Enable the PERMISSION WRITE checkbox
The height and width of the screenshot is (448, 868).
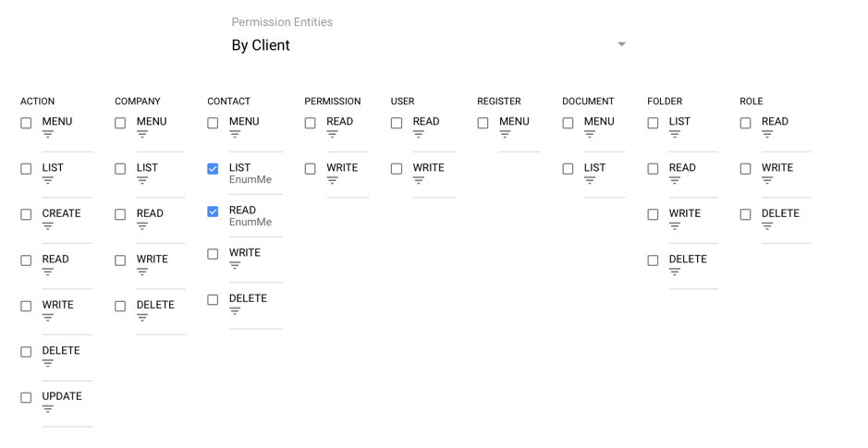[310, 169]
